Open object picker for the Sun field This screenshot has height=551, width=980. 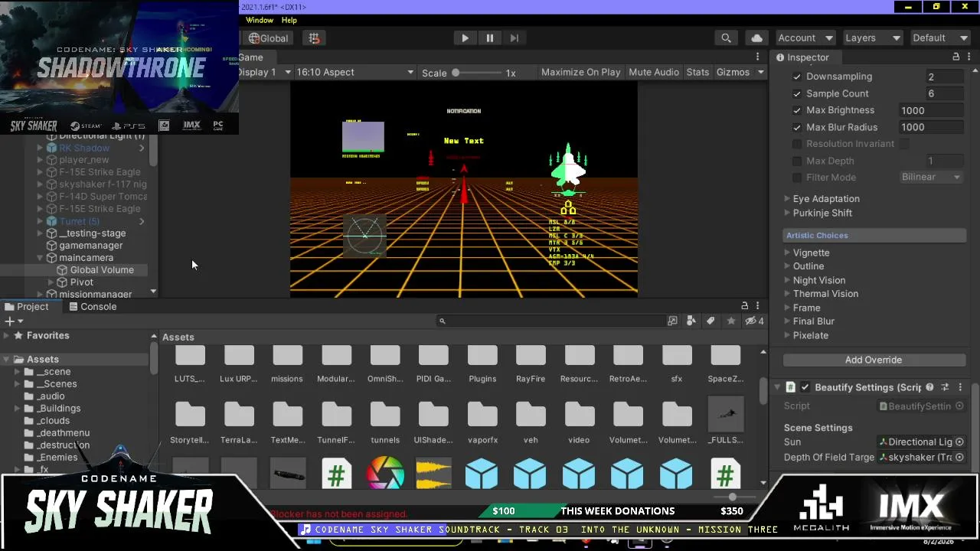tap(959, 442)
